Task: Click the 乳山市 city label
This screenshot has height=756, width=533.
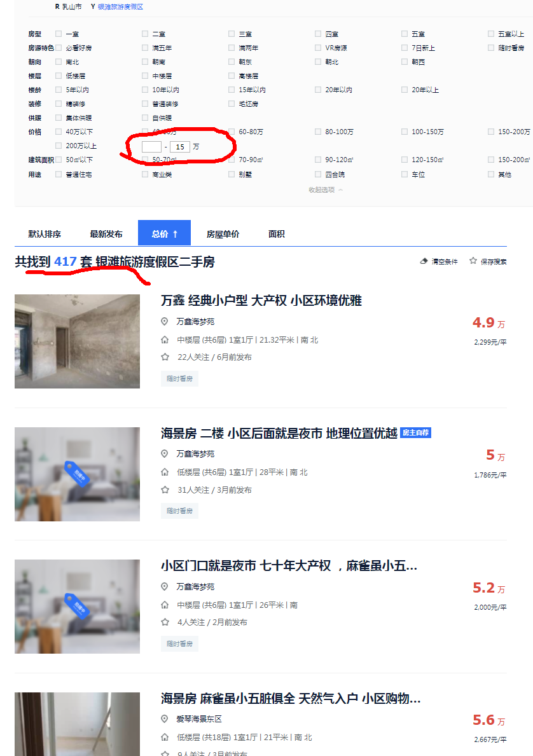Action: (72, 7)
